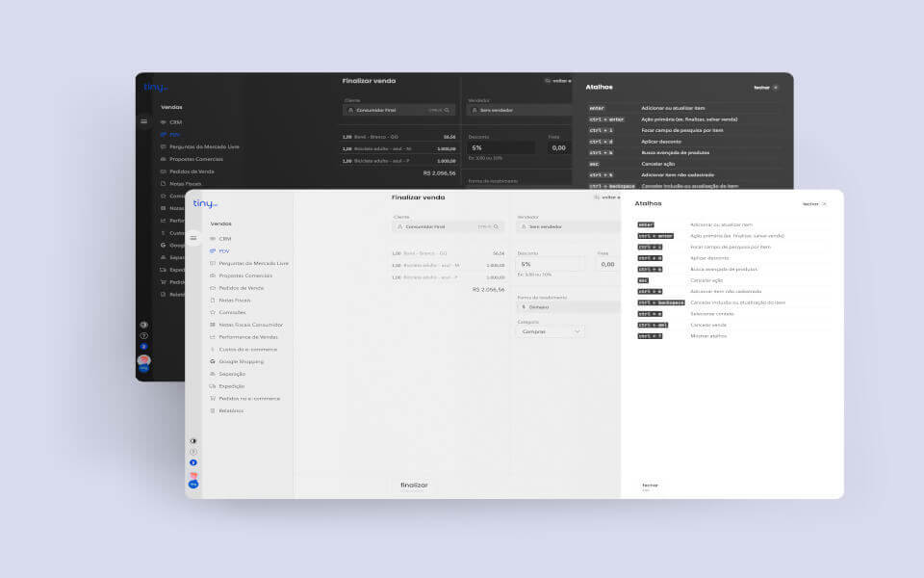The height and width of the screenshot is (578, 924).
Task: Click Consumidor Final client field, light window
Action: pos(448,227)
